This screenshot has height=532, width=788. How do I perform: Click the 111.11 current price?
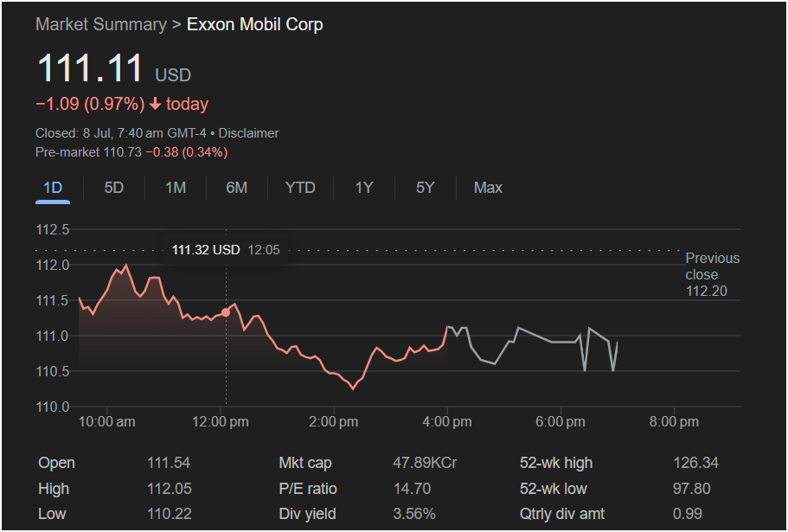coord(91,67)
